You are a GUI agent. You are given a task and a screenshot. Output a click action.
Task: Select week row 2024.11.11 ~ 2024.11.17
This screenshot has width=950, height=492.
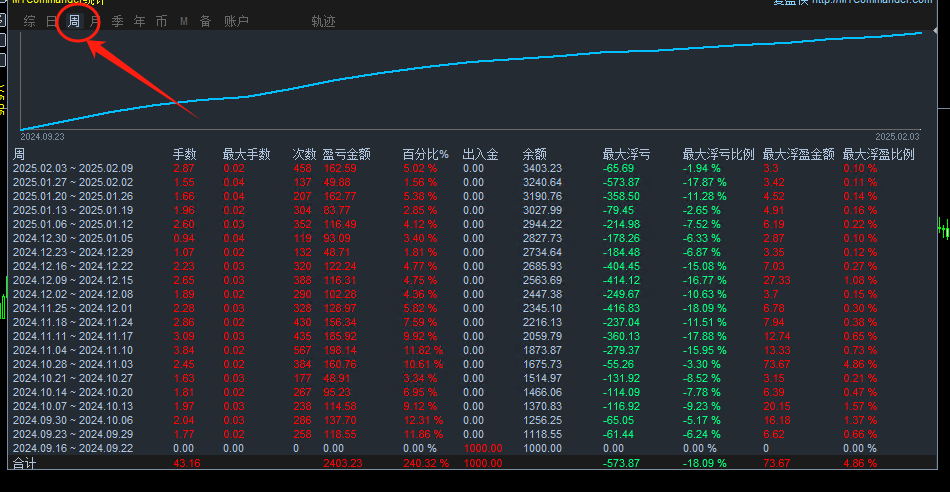click(474, 336)
